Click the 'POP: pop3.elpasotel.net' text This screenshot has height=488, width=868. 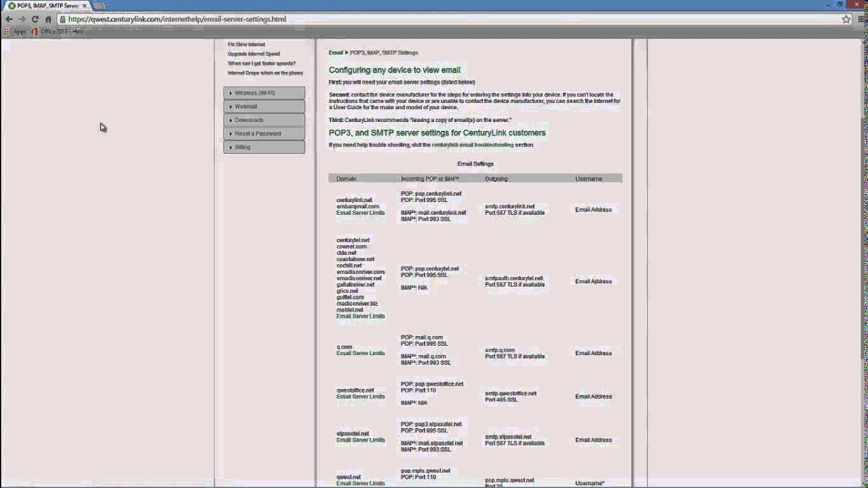431,424
